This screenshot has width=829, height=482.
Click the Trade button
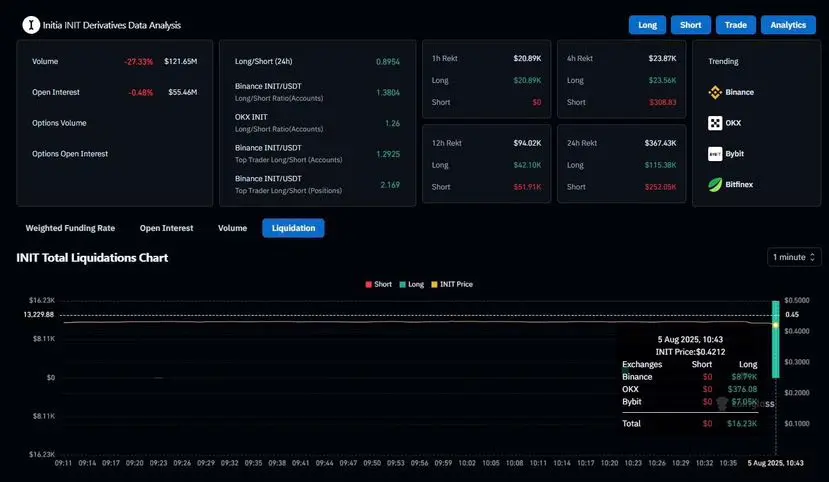click(x=735, y=25)
